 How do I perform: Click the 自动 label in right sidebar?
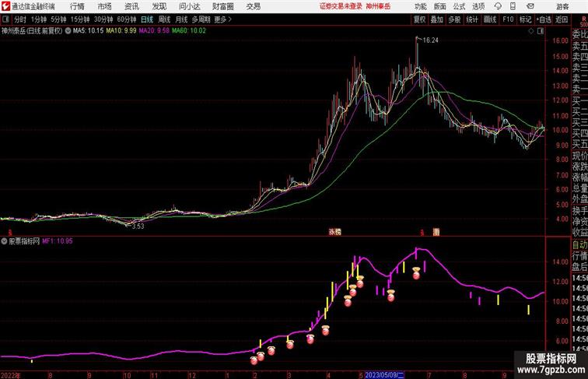point(579,245)
